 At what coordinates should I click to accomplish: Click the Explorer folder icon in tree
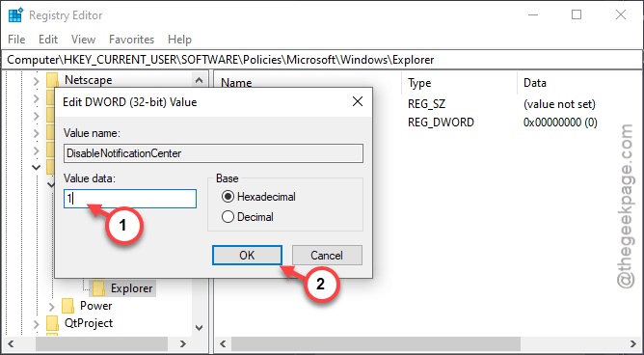[98, 288]
